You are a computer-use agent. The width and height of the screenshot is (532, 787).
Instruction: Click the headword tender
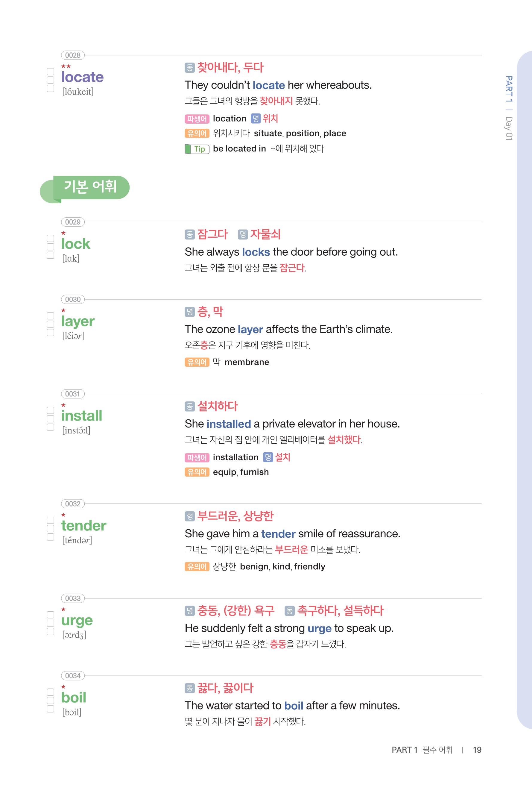[x=83, y=526]
